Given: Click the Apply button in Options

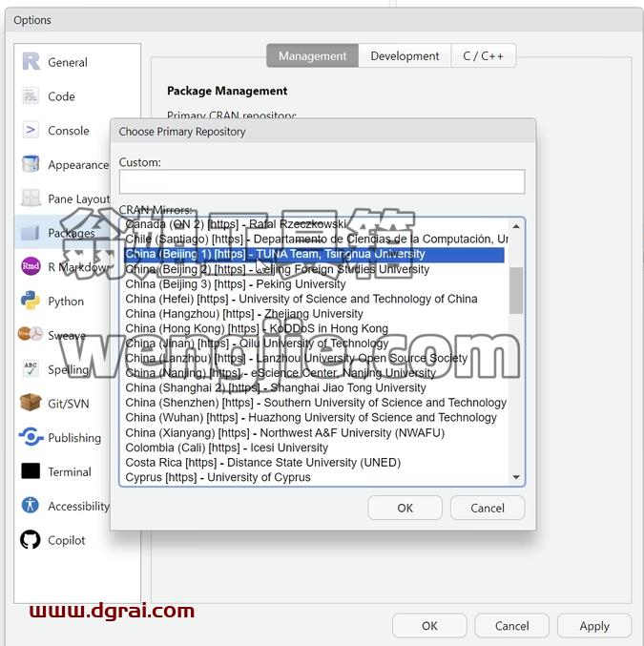Looking at the screenshot, I should (594, 626).
